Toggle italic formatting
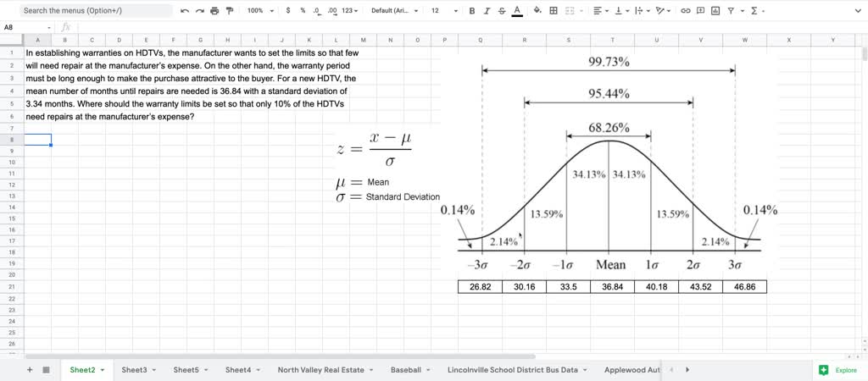The width and height of the screenshot is (868, 381). pos(487,10)
